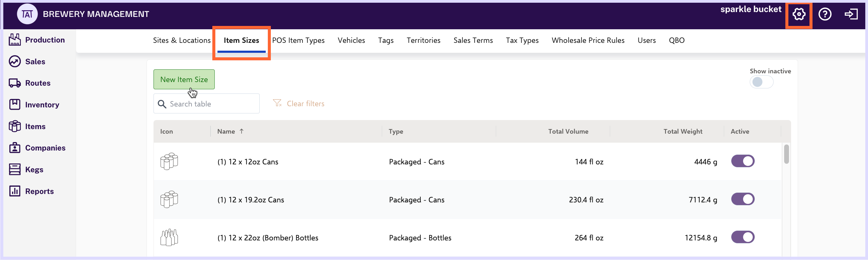Switch to the Territories tab
The height and width of the screenshot is (260, 868).
point(423,40)
